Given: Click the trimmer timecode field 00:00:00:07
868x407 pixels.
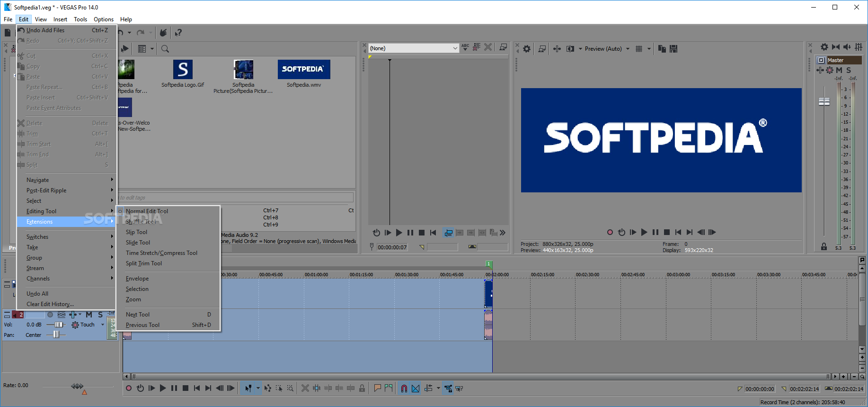Looking at the screenshot, I should 392,247.
